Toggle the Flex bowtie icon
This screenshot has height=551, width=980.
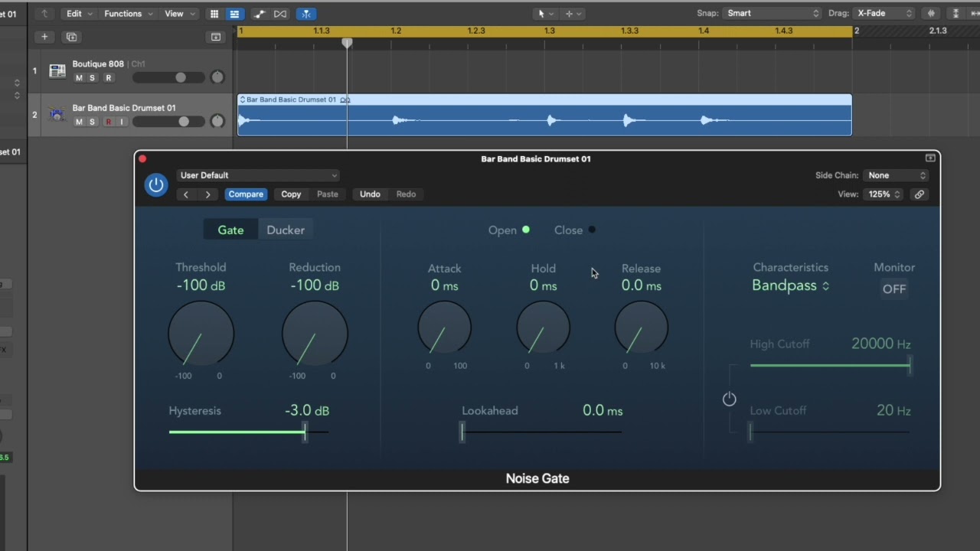coord(280,14)
